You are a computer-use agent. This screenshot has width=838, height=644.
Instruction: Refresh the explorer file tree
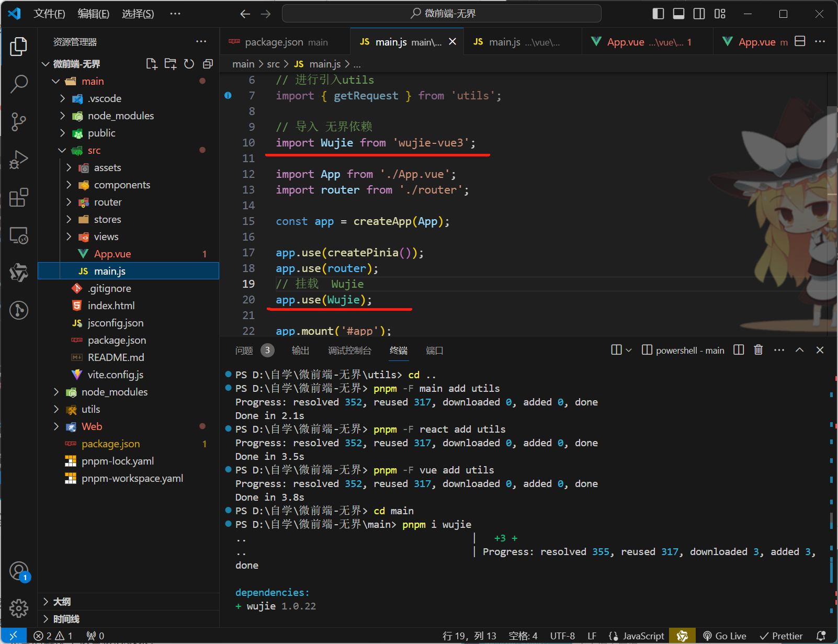click(x=189, y=64)
